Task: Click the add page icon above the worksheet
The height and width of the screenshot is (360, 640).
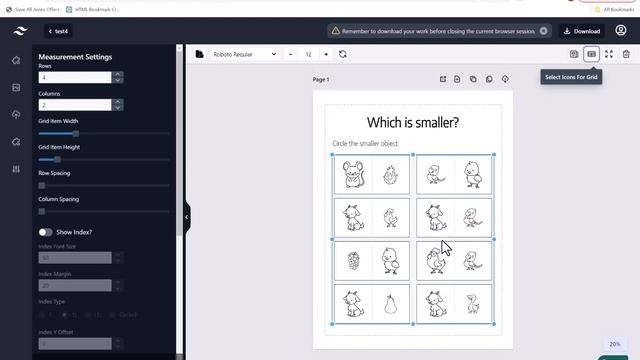Action: (x=457, y=79)
